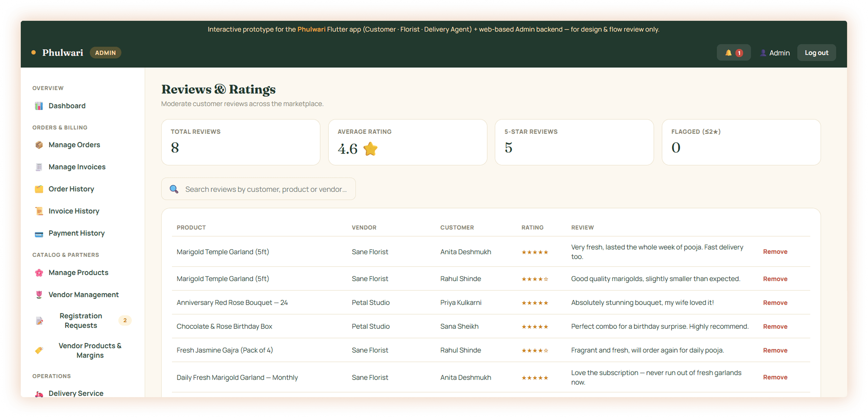Open notifications via the bell icon
The width and height of the screenshot is (868, 418).
pyautogui.click(x=728, y=53)
